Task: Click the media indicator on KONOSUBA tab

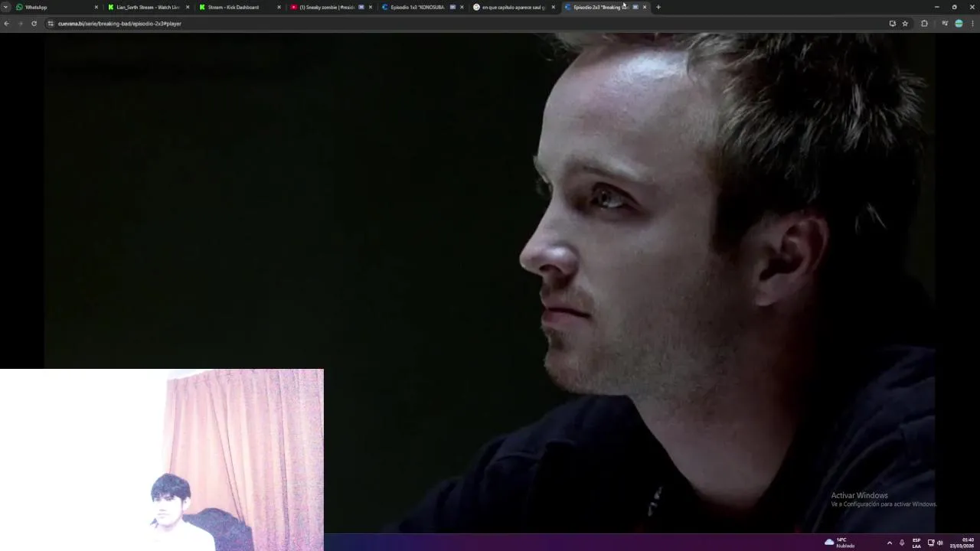Action: pos(452,7)
